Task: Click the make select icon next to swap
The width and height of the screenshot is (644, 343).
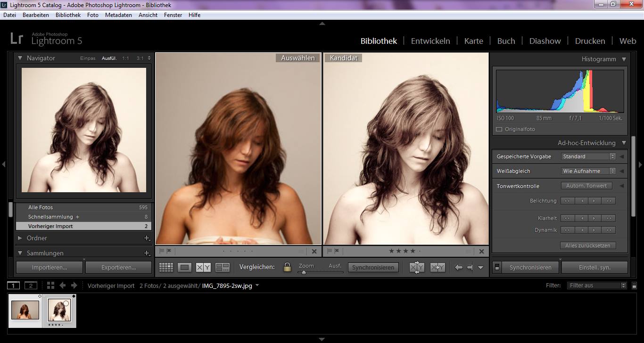Action: click(x=438, y=267)
